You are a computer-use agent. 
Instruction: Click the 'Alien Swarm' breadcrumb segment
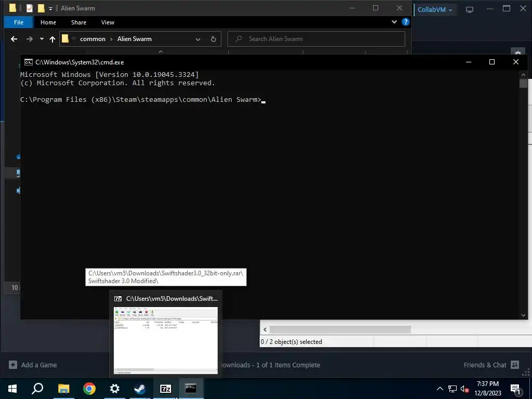[x=135, y=39]
